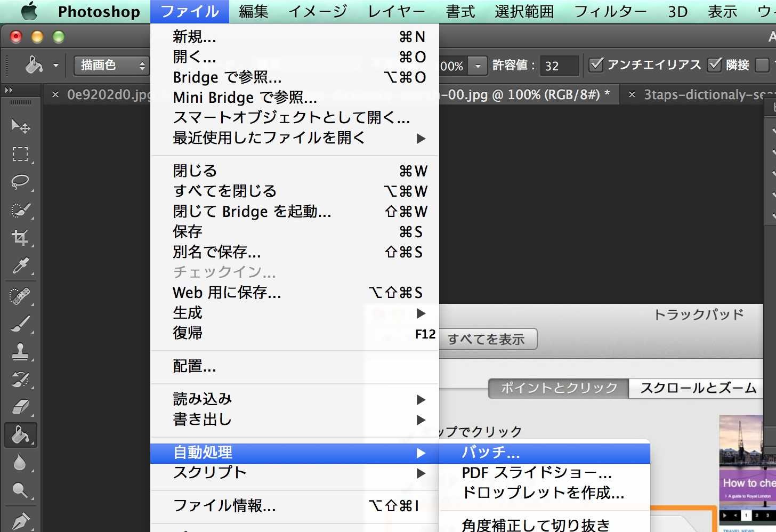
Task: Select ドロップレットを作成... in submenu
Action: tap(545, 493)
